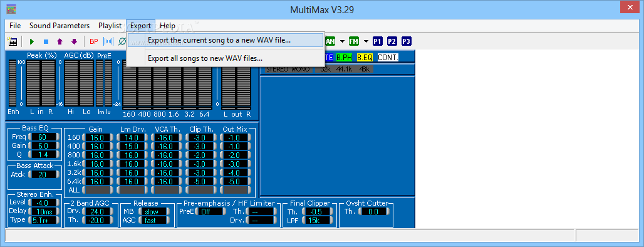The width and height of the screenshot is (644, 247).
Task: Click the Bass Attack Atck value 20
Action: [x=43, y=174]
